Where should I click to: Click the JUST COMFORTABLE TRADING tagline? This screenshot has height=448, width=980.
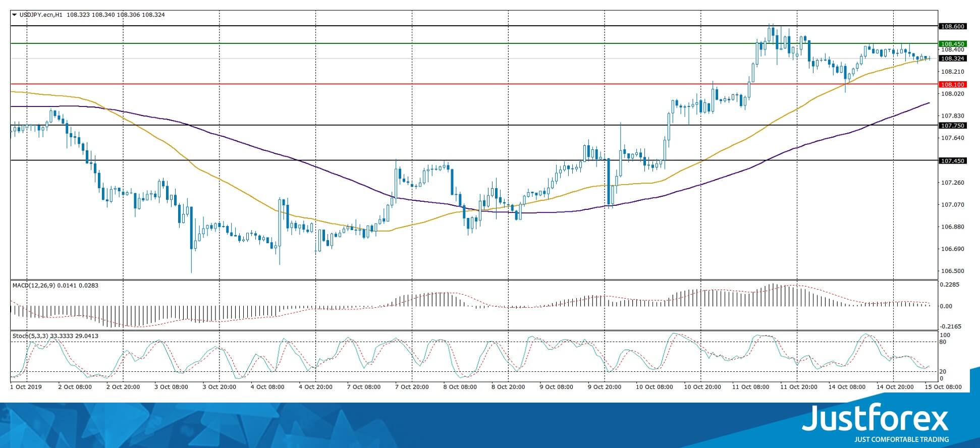[901, 439]
